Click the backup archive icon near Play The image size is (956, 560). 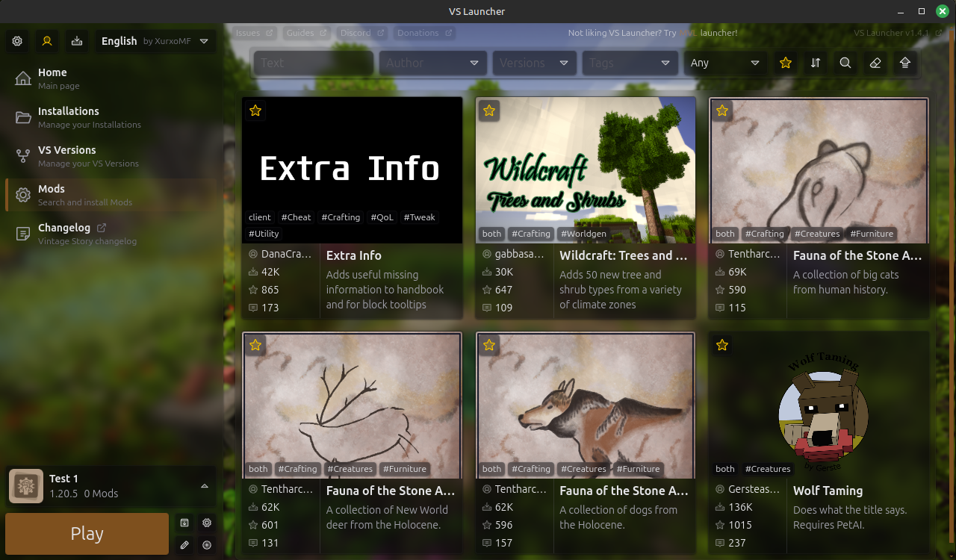[184, 523]
